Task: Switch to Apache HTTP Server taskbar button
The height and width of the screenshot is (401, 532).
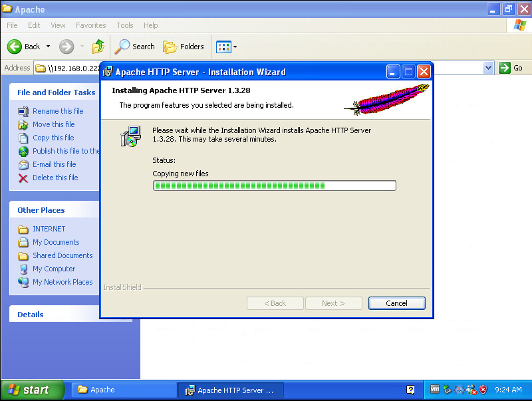Action: 231,390
